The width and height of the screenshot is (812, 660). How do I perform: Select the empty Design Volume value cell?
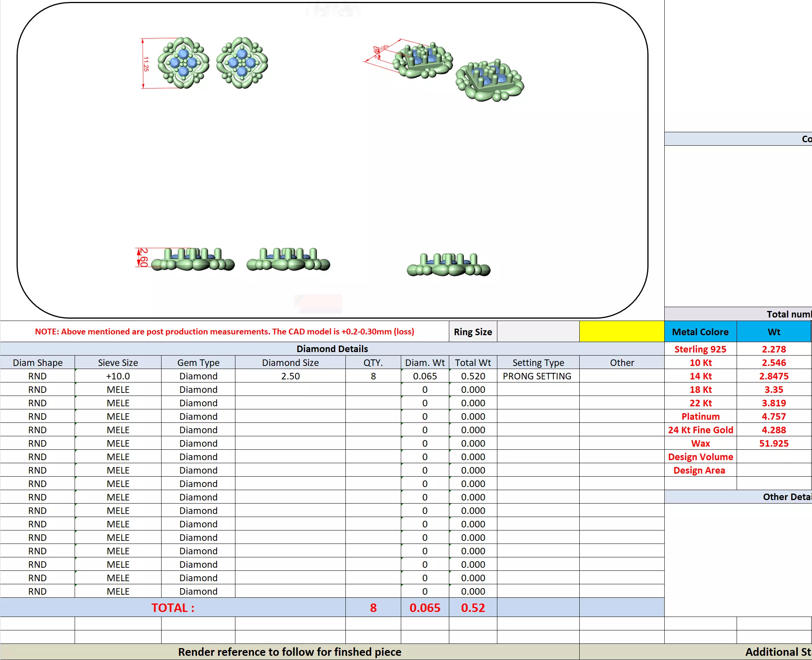[x=774, y=457]
